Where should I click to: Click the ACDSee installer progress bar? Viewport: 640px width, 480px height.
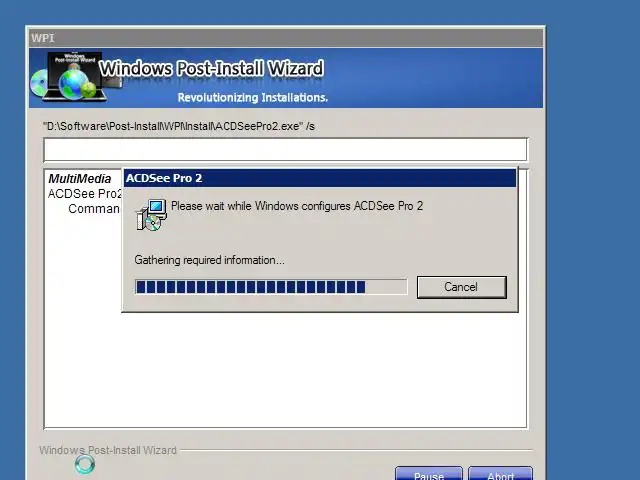(x=271, y=287)
